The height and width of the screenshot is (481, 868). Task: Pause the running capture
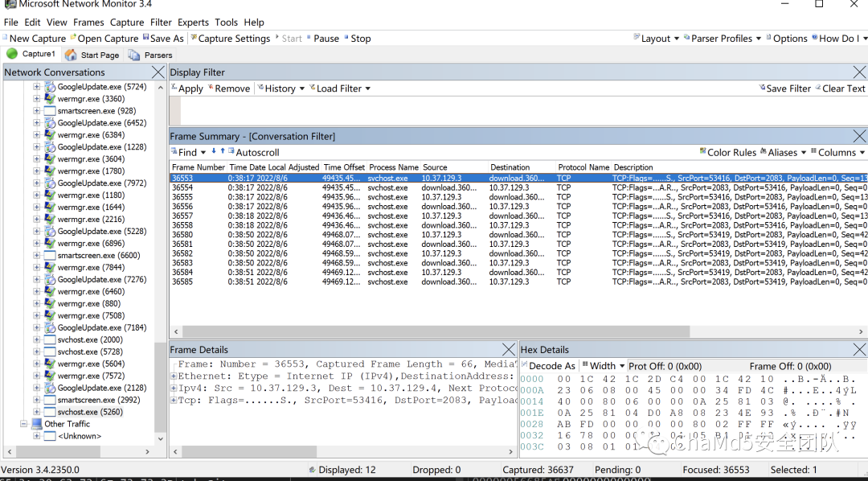[323, 39]
